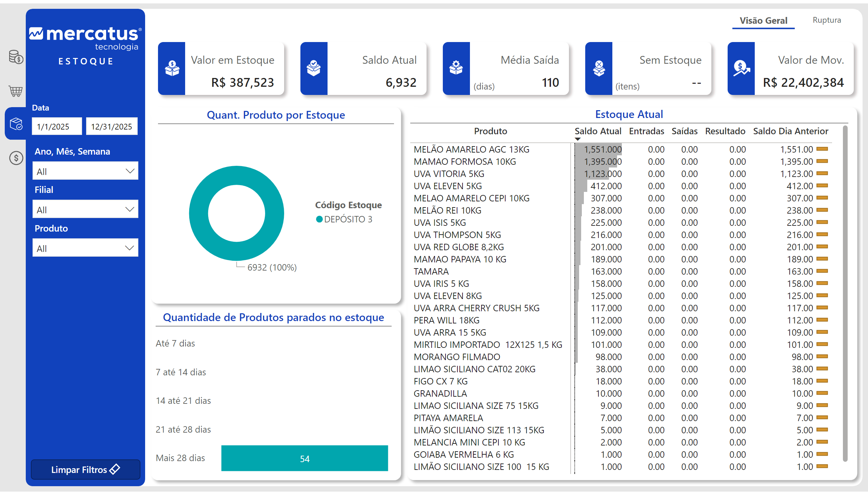Switch to the Visão Geral tab
The height and width of the screenshot is (495, 868).
pos(763,21)
